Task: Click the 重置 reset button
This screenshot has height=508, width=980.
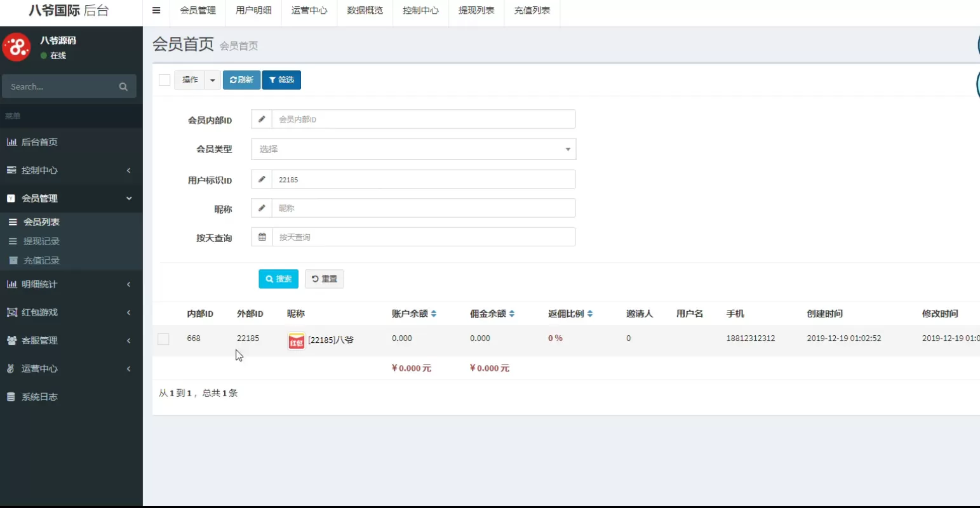Action: 325,279
